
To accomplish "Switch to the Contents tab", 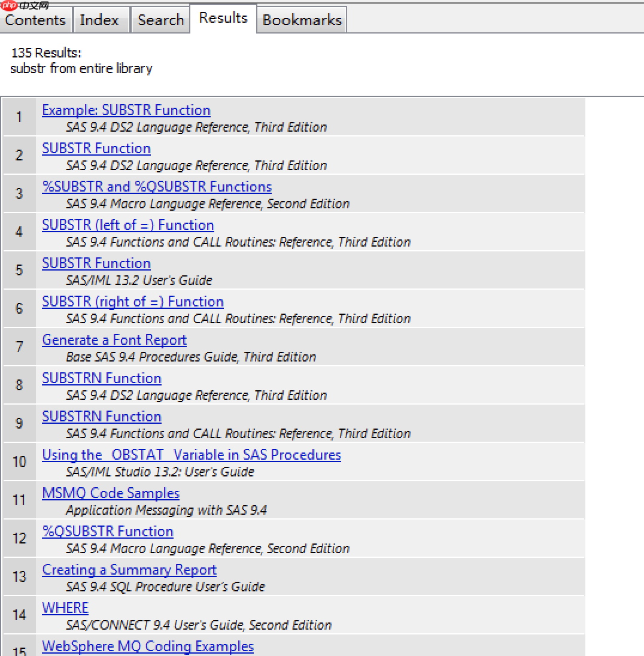I will [35, 20].
